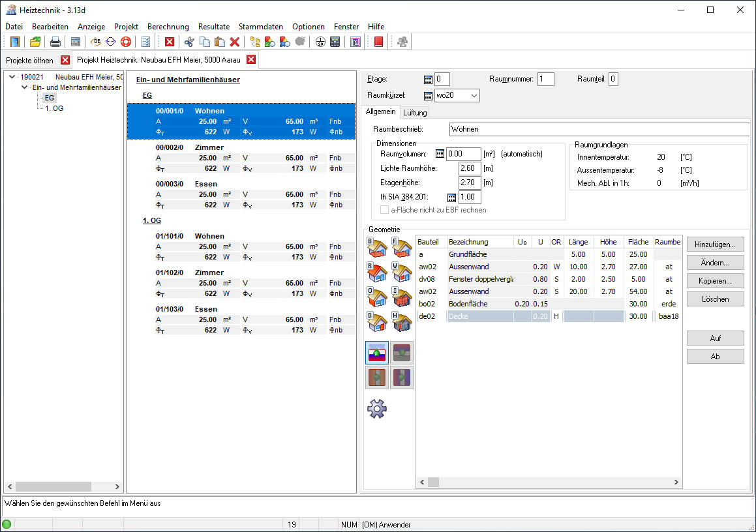Switch to the Projekte öffnen tab

tap(29, 60)
